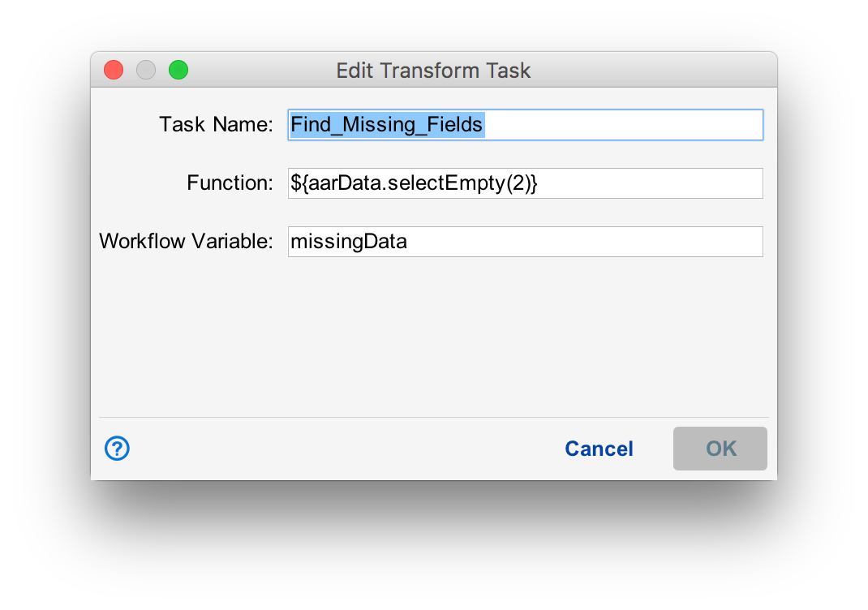
Task: Select the macOS zoom control on this dialog
Action: pos(178,70)
